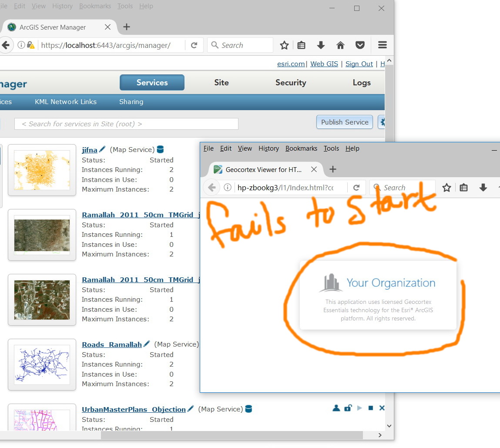Click back arrow in ArcGIS Server Manager window

[x=6, y=45]
